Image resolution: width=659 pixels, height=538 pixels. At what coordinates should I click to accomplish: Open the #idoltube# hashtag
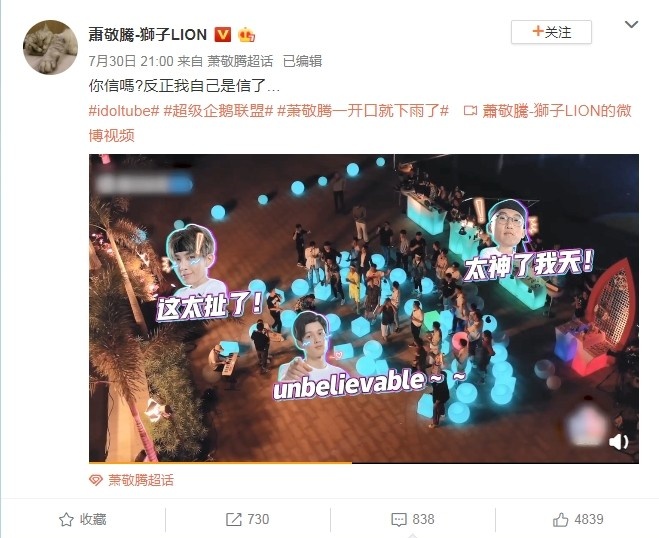point(124,111)
